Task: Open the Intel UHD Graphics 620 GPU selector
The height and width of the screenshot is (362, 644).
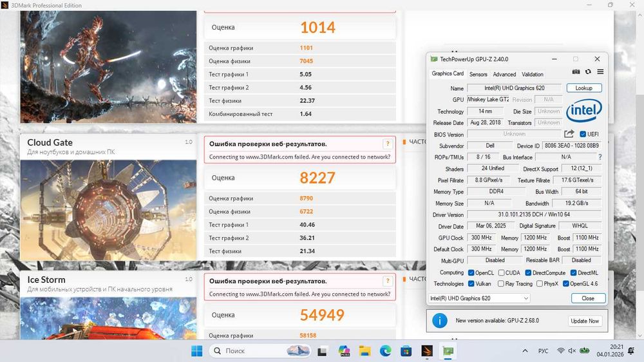Action: pyautogui.click(x=479, y=298)
